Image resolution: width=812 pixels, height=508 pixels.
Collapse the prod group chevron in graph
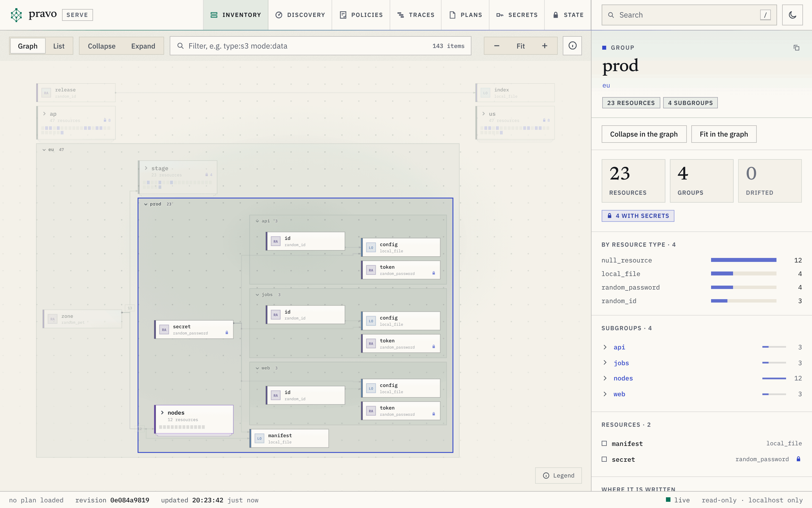click(145, 204)
